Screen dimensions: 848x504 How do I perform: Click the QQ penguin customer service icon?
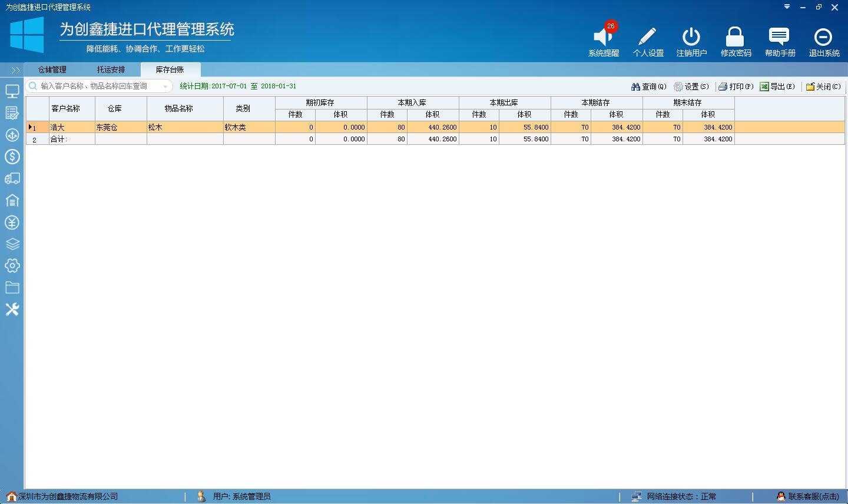pos(781,496)
